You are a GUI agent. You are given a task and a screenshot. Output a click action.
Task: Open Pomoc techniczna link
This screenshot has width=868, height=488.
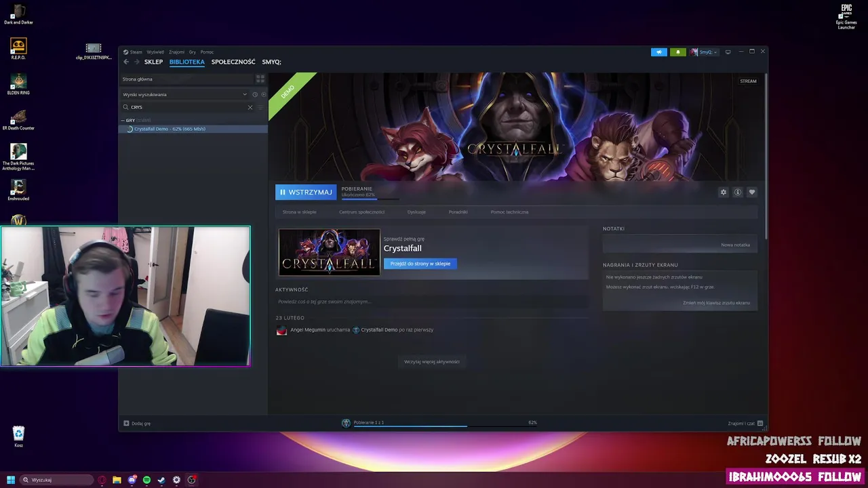point(509,212)
